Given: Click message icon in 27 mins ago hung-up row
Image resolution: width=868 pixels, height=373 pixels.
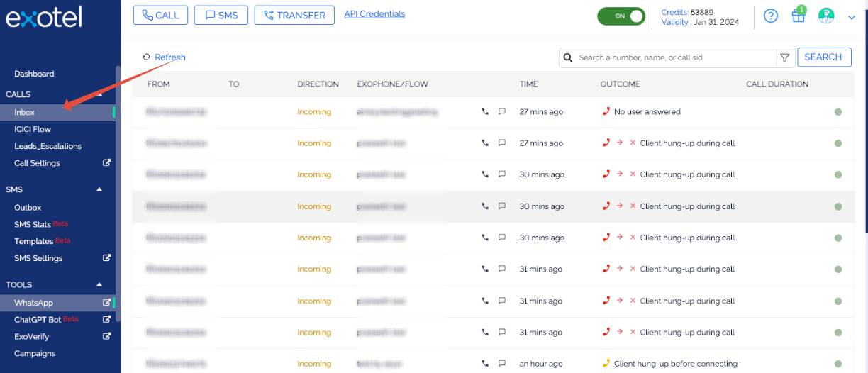Looking at the screenshot, I should coord(502,143).
